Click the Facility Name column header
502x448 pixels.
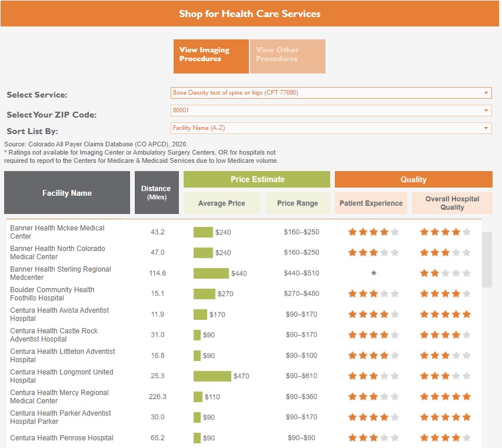tap(67, 192)
